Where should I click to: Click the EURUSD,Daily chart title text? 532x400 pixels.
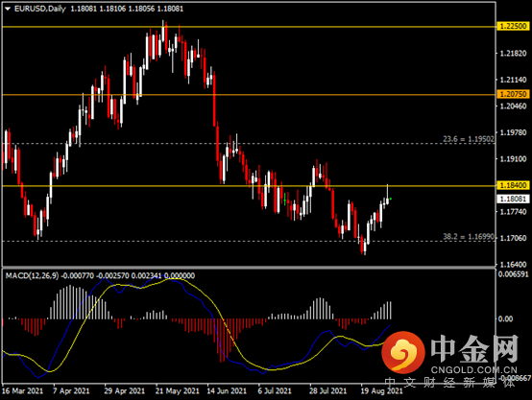(x=40, y=9)
